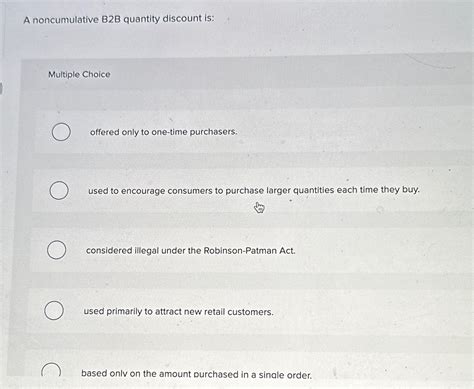Select the partially visible single order radio

click(51, 369)
